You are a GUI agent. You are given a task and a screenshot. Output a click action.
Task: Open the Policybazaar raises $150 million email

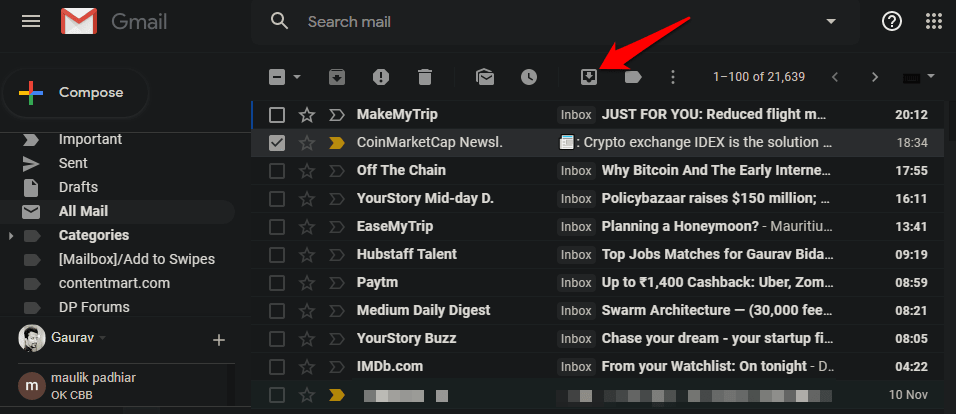coord(599,199)
